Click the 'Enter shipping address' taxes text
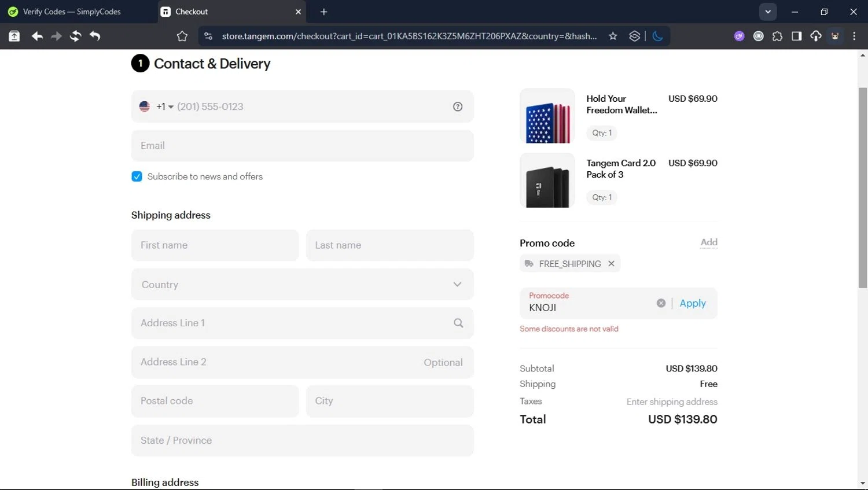The width and height of the screenshot is (868, 490). tap(672, 401)
